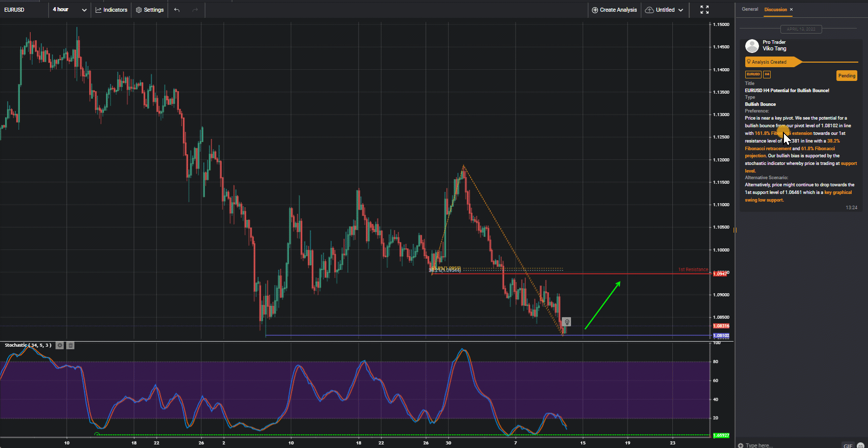
Task: Click the 1.0947 resistance price label
Action: tap(720, 274)
